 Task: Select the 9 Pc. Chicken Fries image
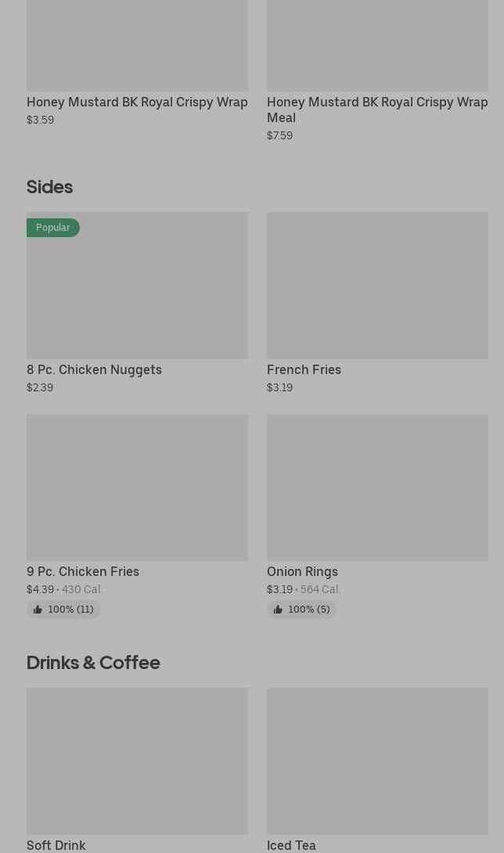click(137, 488)
